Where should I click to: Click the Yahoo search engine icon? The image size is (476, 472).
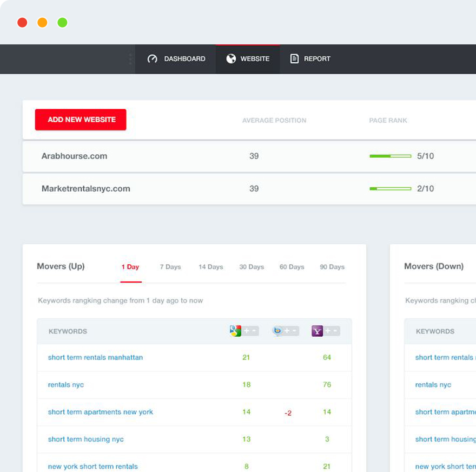[x=317, y=331]
